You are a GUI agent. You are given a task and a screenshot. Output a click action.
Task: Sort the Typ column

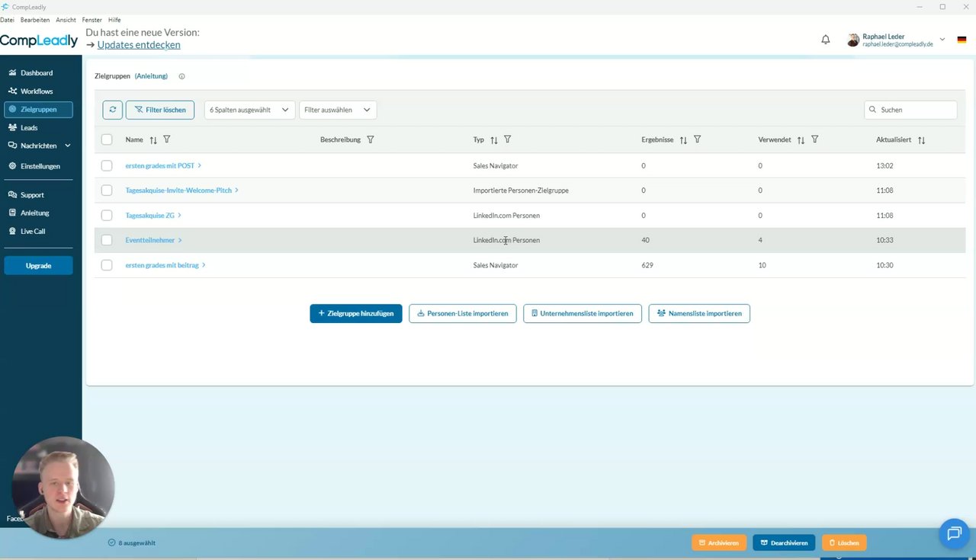[494, 140]
